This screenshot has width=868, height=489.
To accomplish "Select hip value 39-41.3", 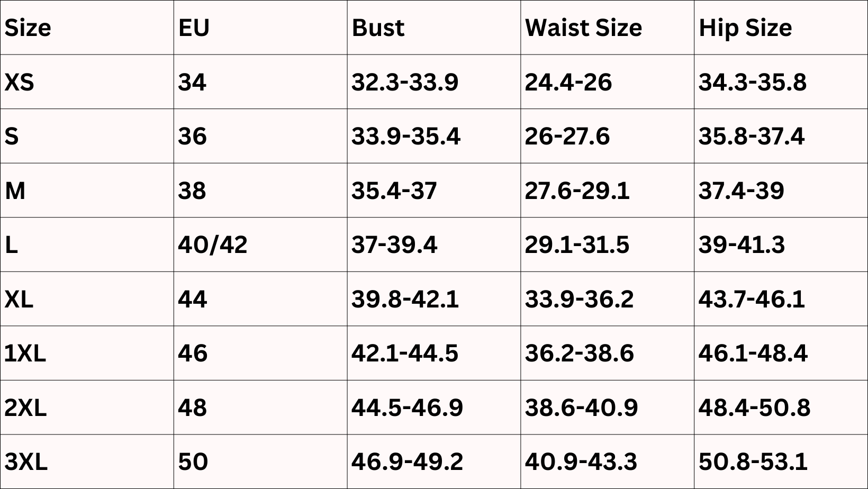I will click(742, 245).
